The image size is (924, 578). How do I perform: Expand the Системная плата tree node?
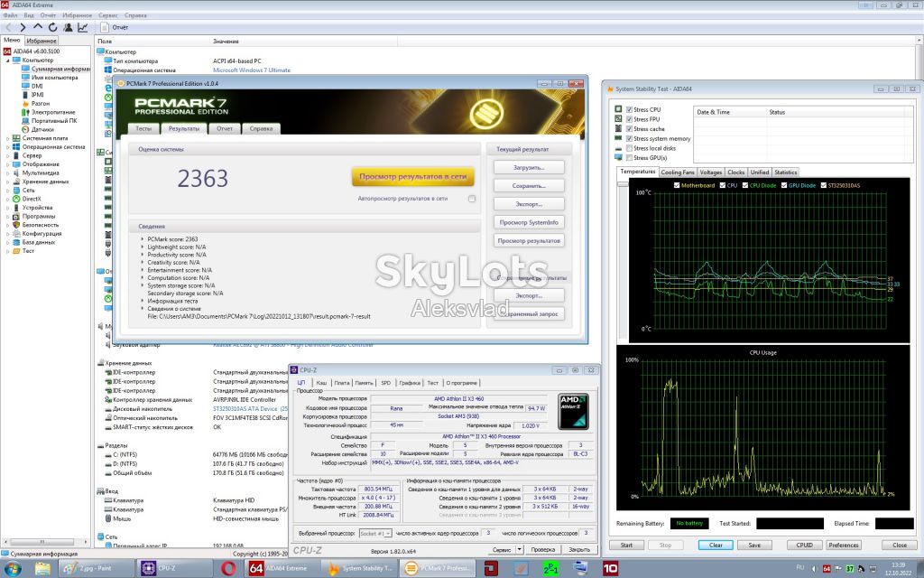(x=7, y=138)
